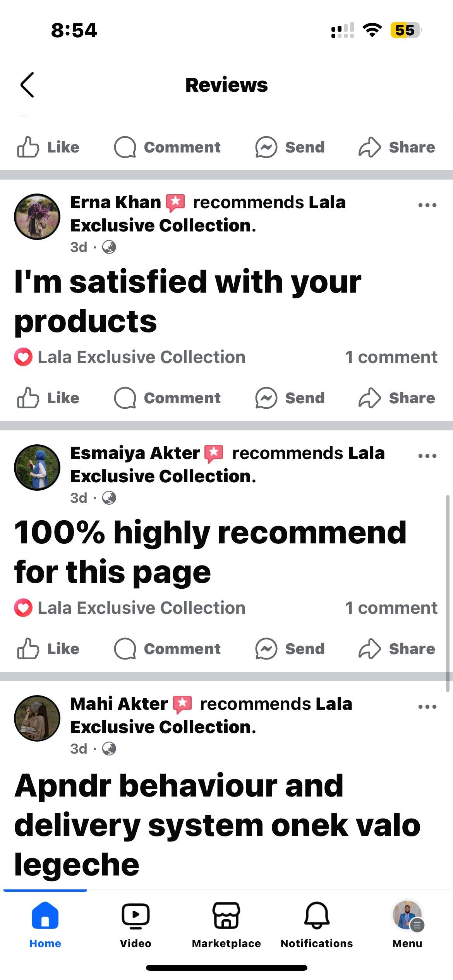This screenshot has height=980, width=453.
Task: Open the Menu tab with profile picture
Action: (407, 925)
